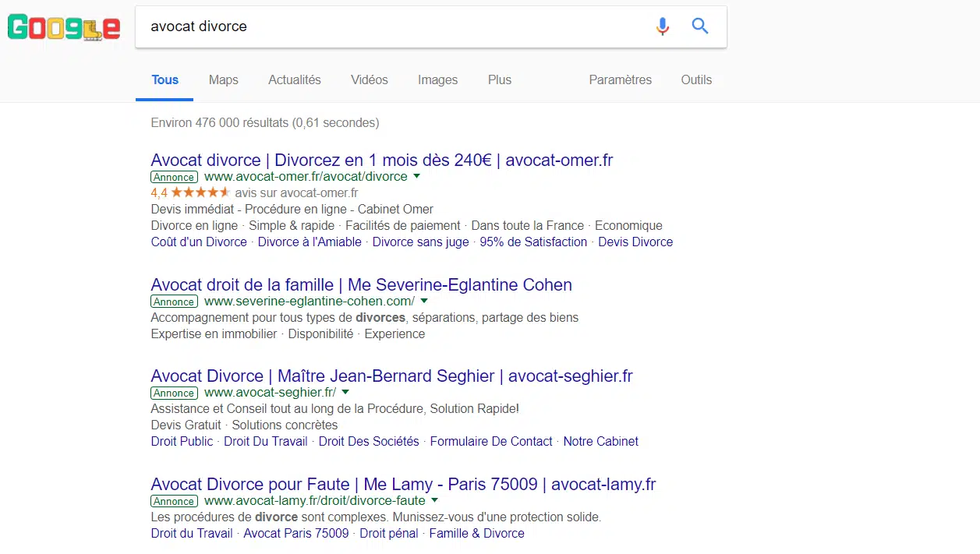Open the Formulaire De Contact sitelink
This screenshot has height=554, width=980.
click(491, 441)
